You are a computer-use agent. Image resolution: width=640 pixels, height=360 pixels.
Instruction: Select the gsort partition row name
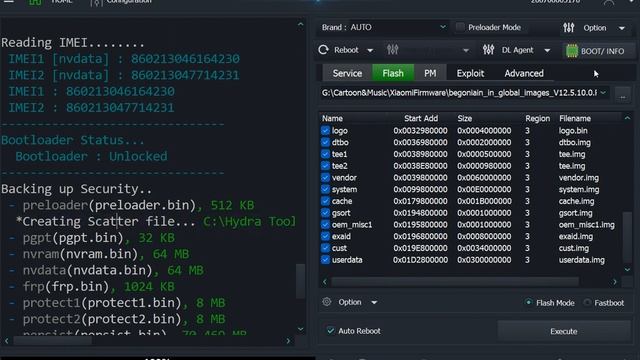pyautogui.click(x=341, y=213)
